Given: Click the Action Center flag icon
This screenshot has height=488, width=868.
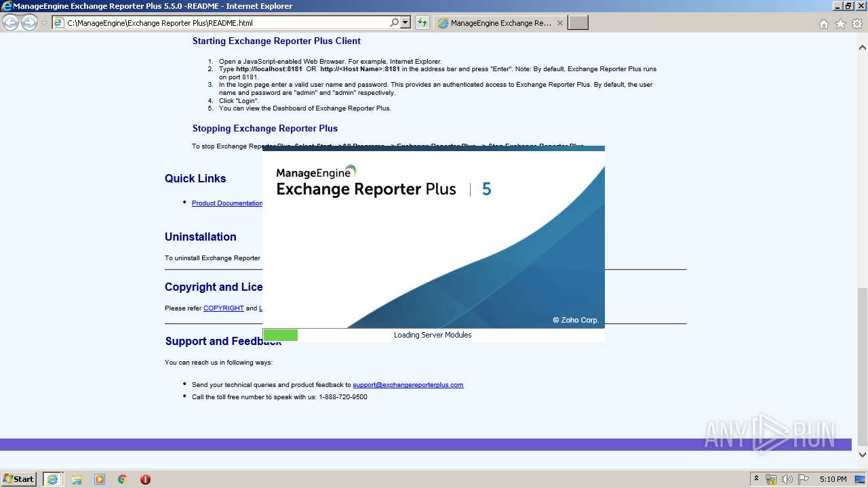Looking at the screenshot, I should pos(804,479).
